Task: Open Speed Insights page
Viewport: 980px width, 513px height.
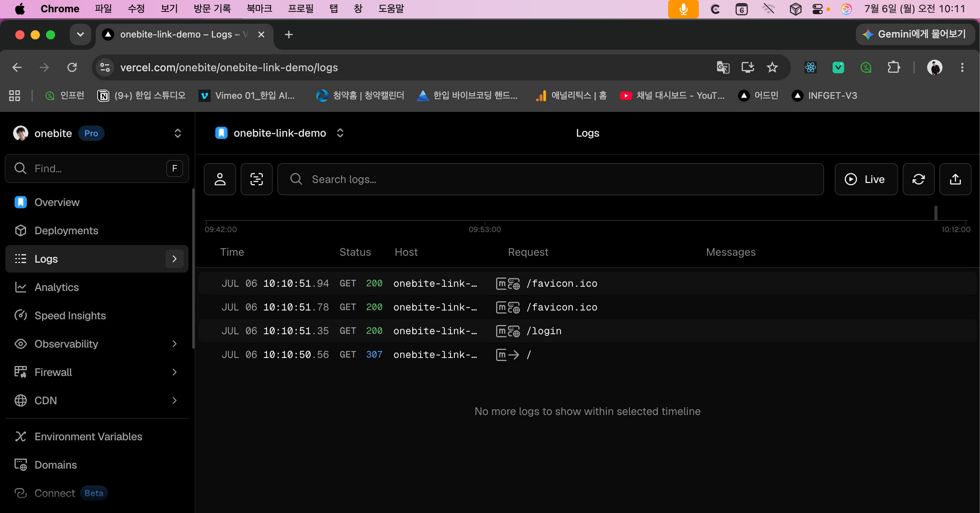Action: point(97,315)
